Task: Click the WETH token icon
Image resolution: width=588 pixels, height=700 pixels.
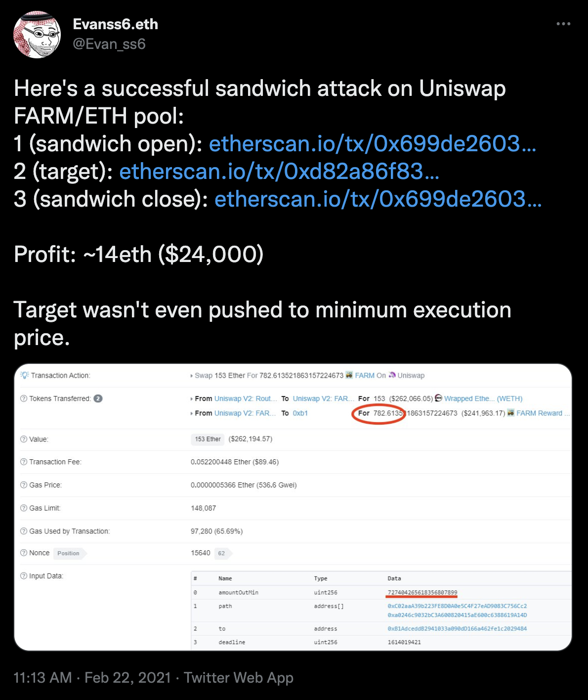Action: [438, 398]
